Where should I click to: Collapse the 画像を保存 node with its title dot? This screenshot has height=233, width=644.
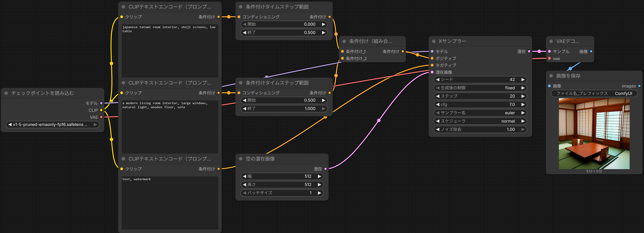point(551,76)
